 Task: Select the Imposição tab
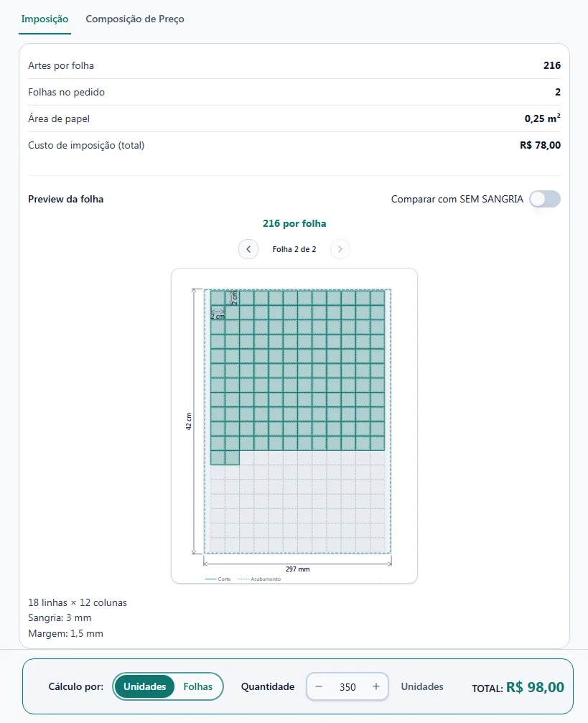tap(45, 19)
